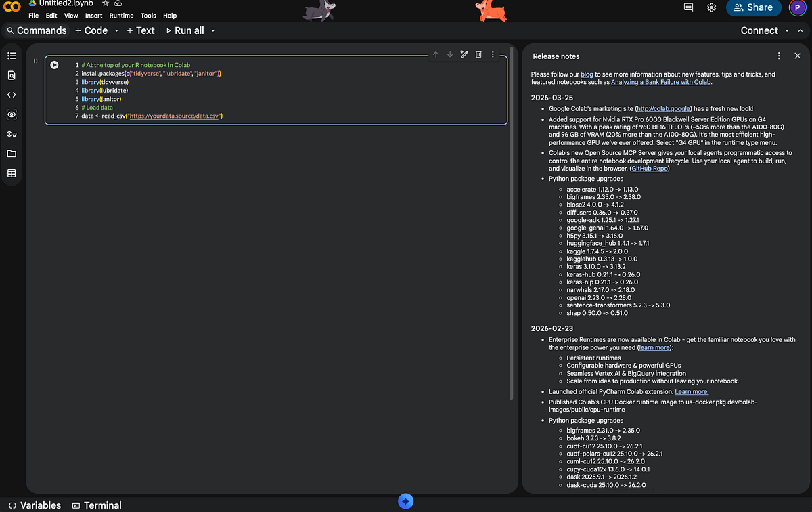This screenshot has width=812, height=512.
Task: Open the eye inspector sidebar icon
Action: [x=12, y=114]
